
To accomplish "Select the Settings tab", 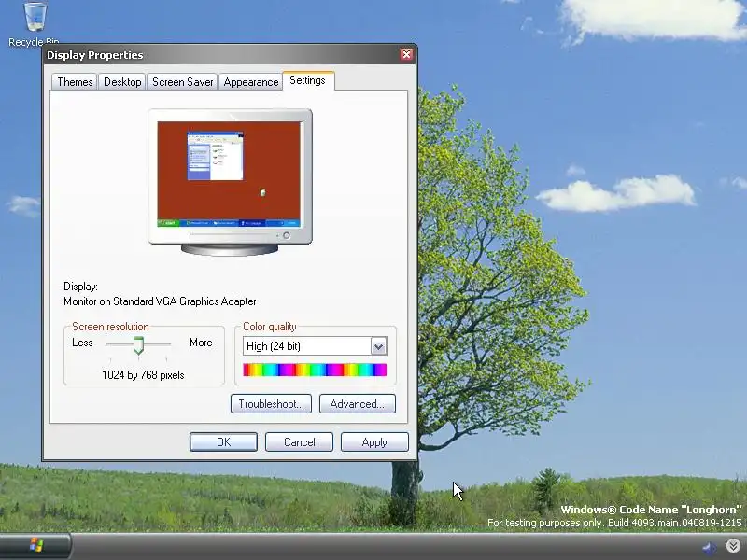I will (308, 80).
